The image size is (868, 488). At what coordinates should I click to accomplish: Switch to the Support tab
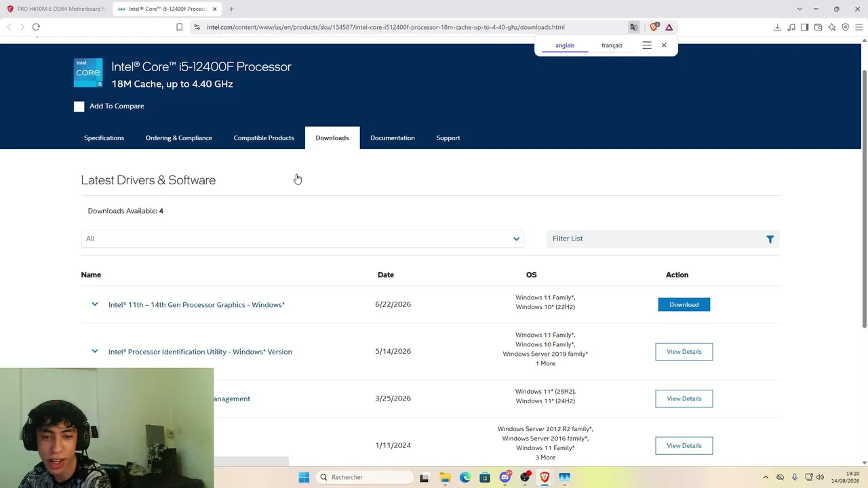(x=448, y=138)
